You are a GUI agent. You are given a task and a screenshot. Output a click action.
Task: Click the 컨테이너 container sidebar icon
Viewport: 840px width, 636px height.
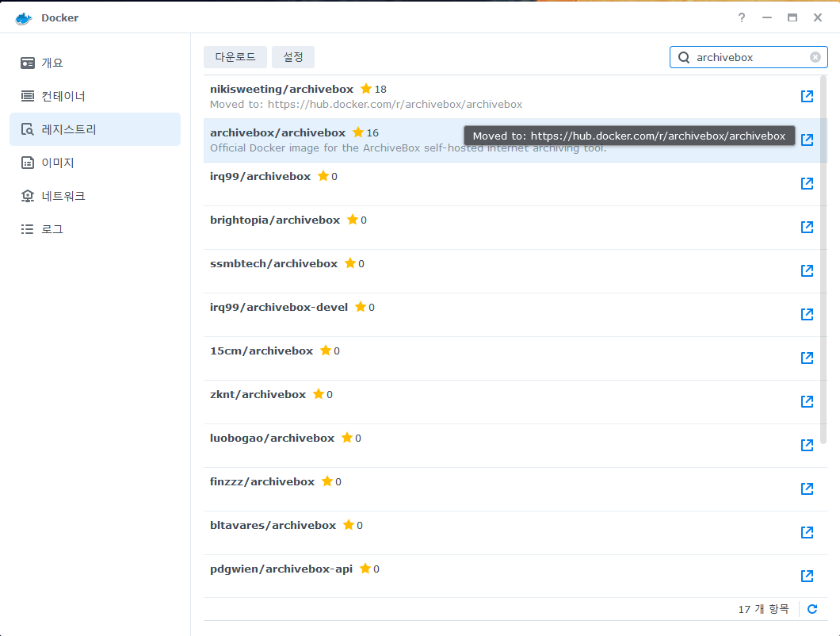click(x=27, y=96)
